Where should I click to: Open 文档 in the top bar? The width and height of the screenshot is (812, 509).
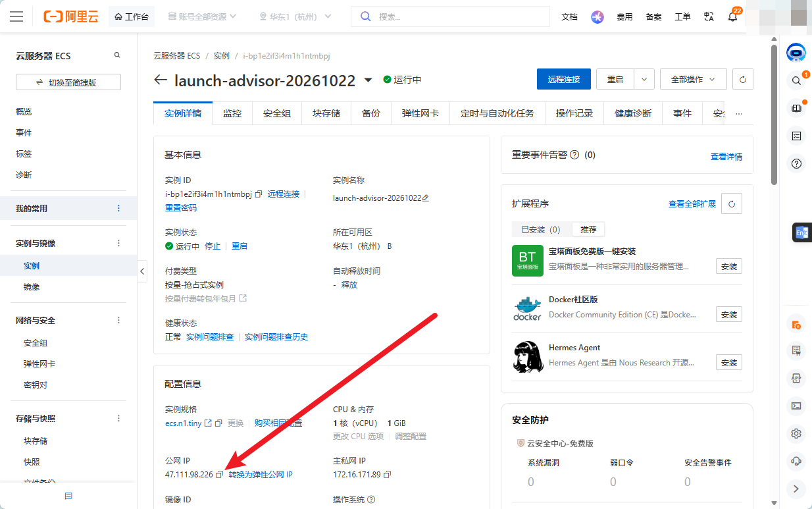569,16
